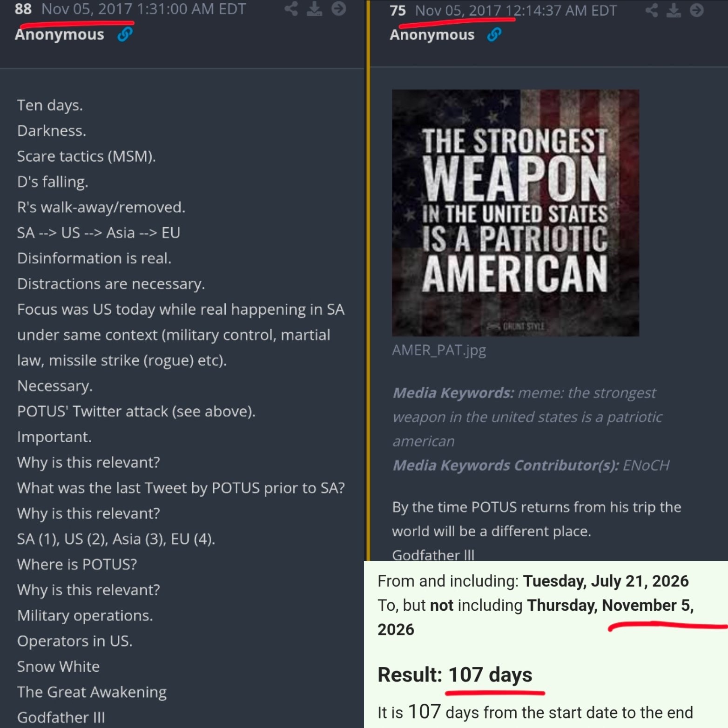Viewport: 728px width, 728px height.
Task: Open post 75 via arrow icon
Action: click(696, 10)
